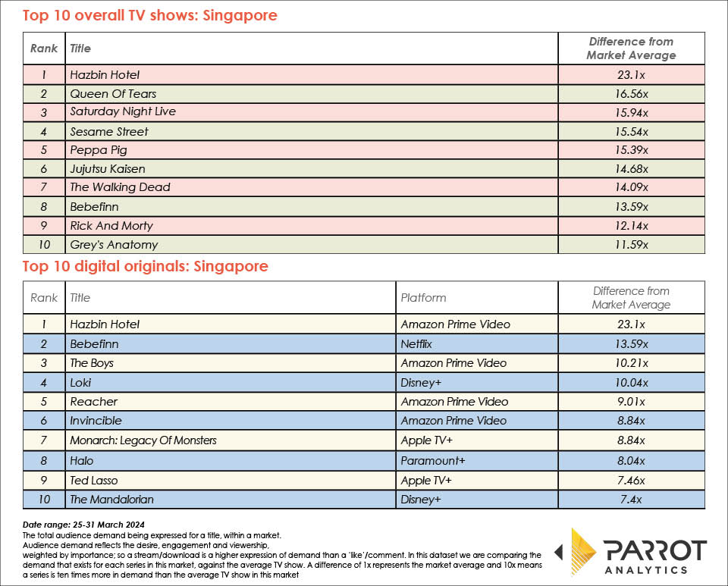Click the "14.09x" value
The width and height of the screenshot is (728, 586).
click(x=632, y=187)
